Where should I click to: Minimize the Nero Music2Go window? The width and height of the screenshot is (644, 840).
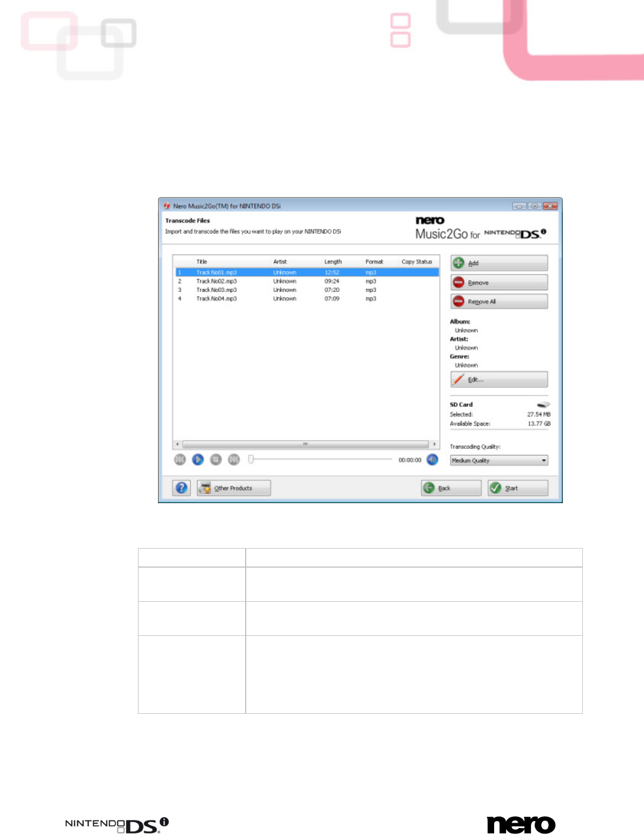click(520, 206)
